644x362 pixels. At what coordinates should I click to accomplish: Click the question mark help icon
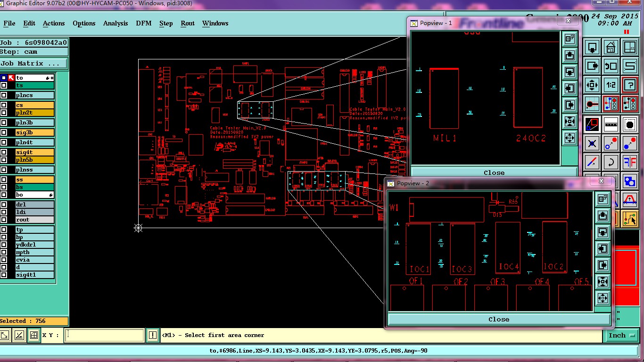[629, 85]
